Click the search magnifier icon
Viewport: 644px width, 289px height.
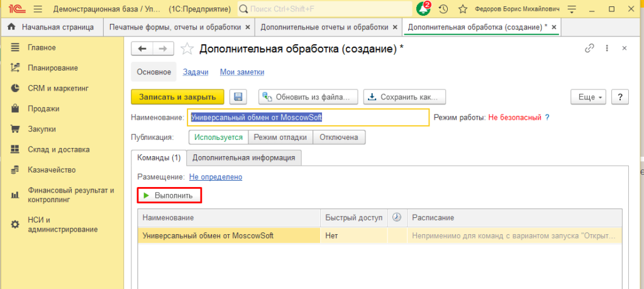[243, 9]
